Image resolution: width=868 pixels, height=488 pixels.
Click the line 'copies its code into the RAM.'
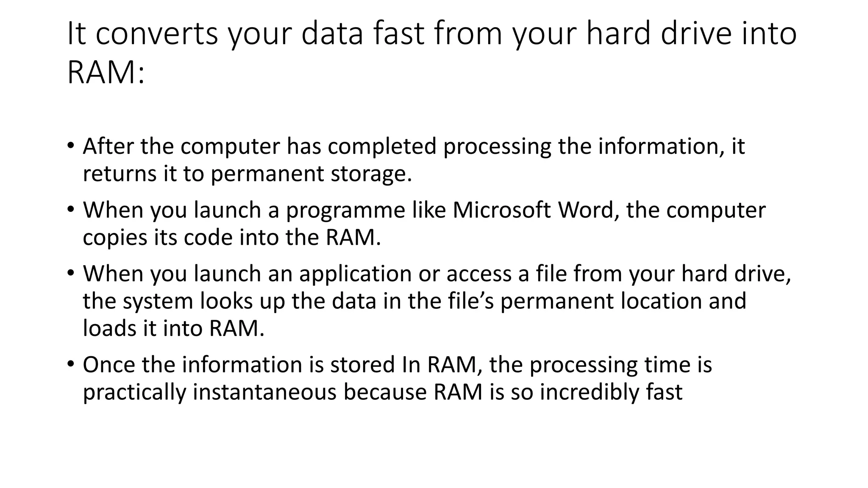click(232, 237)
